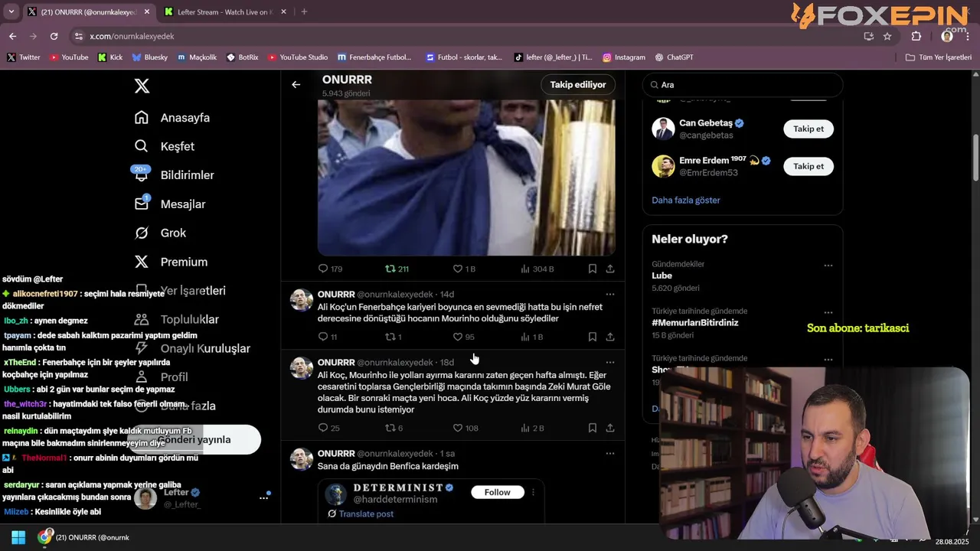980x551 pixels.
Task: Bookmark the photo tweet with 211 retweets
Action: tap(593, 269)
